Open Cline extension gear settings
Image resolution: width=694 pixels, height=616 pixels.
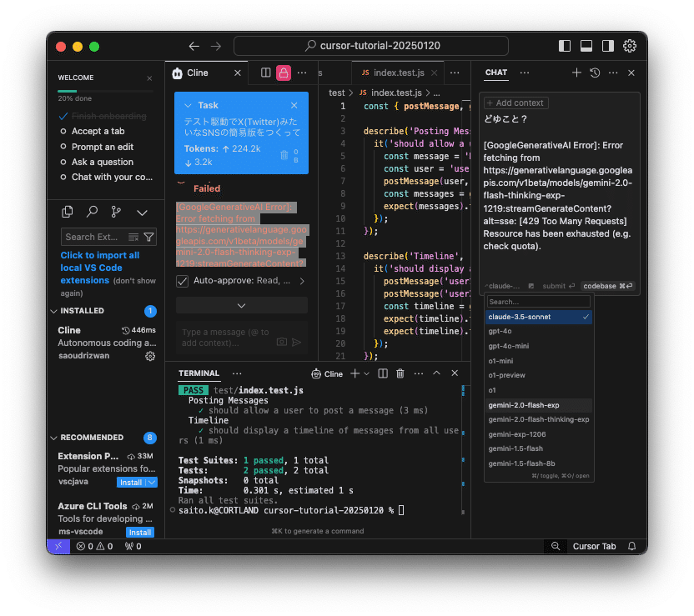pos(150,357)
